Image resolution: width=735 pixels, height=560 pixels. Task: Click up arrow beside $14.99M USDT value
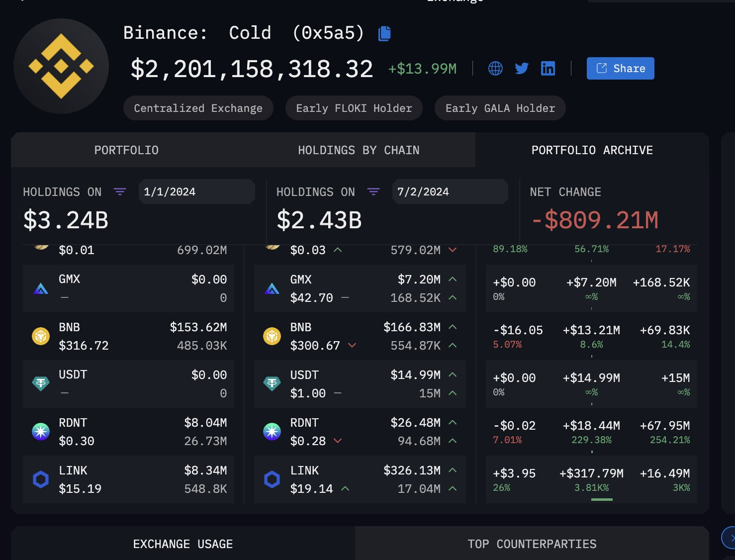point(453,374)
